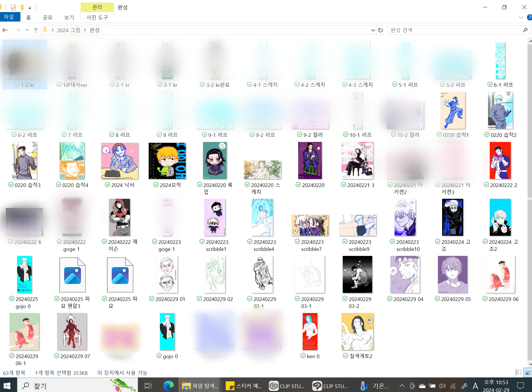
Task: Open Sticky Notes from taskbar
Action: [x=243, y=386]
